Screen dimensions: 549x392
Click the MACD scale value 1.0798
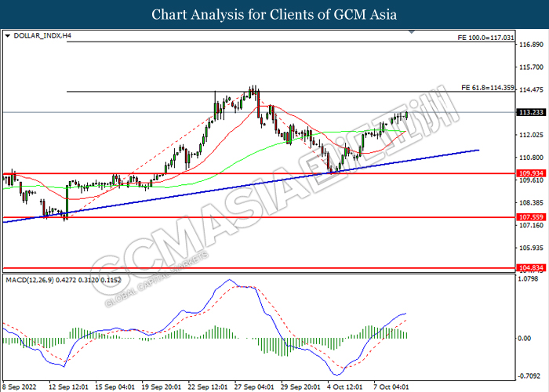pyautogui.click(x=528, y=279)
